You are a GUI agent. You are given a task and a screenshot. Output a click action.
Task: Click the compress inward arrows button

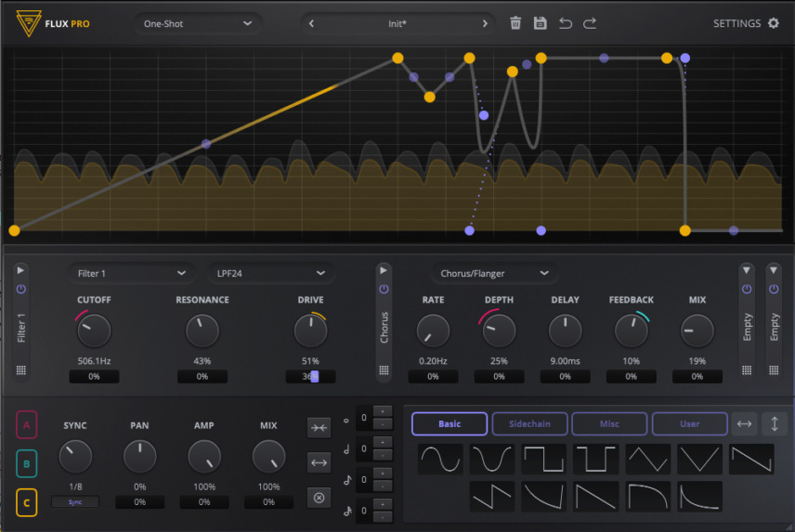click(x=319, y=428)
